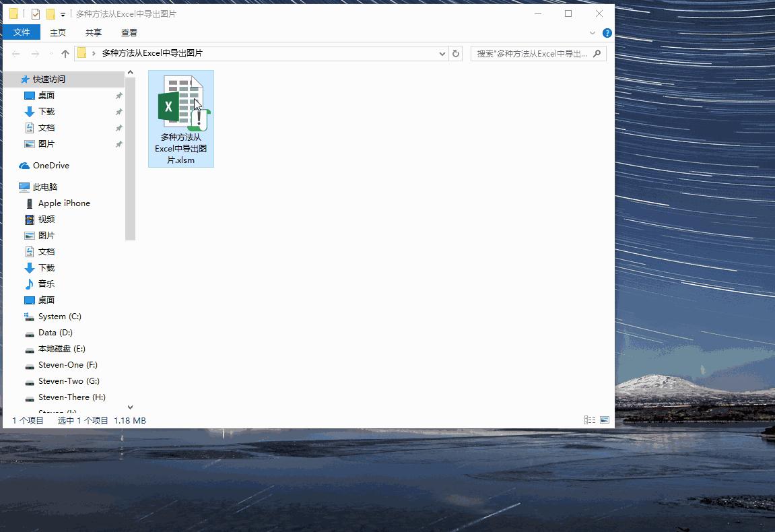Image resolution: width=775 pixels, height=532 pixels.
Task: Open pinned 文档 under quick access
Action: point(46,127)
